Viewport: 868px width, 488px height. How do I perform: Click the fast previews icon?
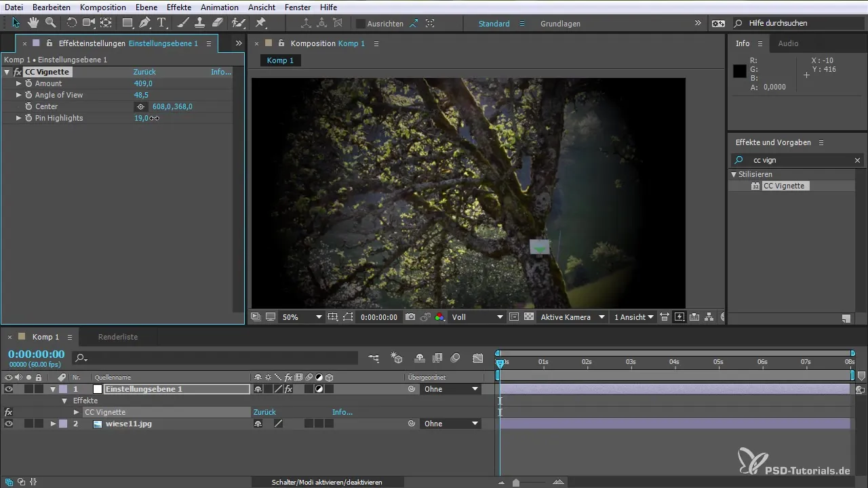[x=679, y=317]
